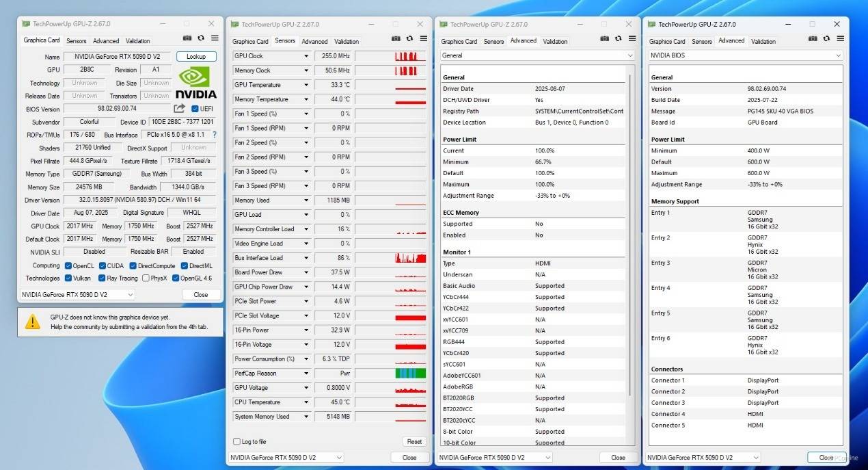868x470 pixels.
Task: Open Advanced tab in the Sensors window
Action: [x=315, y=42]
